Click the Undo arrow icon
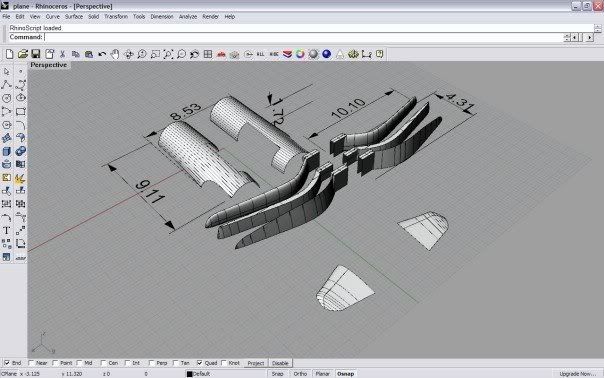Viewport: 604px width, 378px height. [x=102, y=54]
